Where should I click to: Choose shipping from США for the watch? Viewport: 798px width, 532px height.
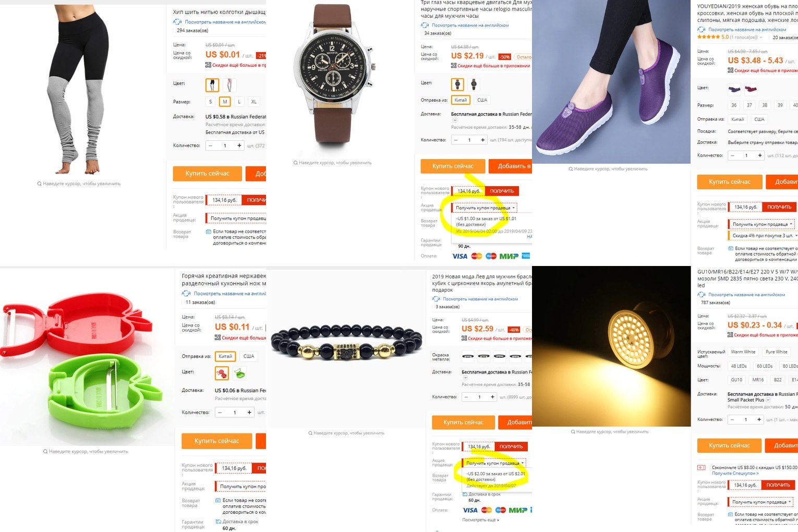pyautogui.click(x=482, y=100)
